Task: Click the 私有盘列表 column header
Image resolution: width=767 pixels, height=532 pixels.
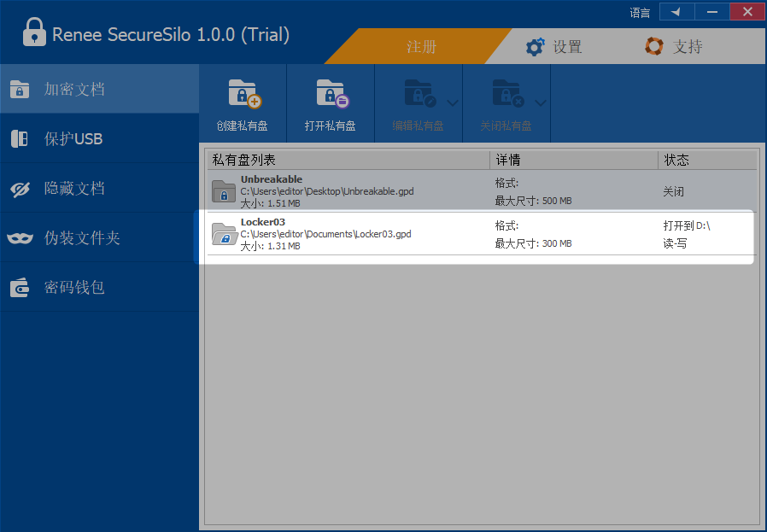Action: coord(348,160)
